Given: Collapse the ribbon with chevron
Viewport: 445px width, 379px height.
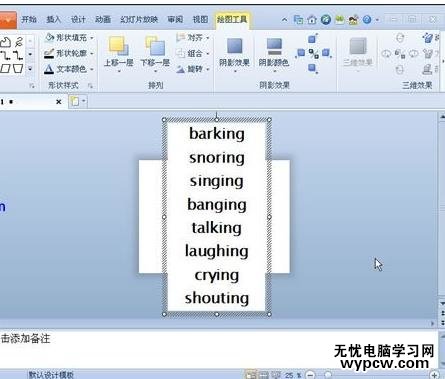Looking at the screenshot, I should point(284,20).
